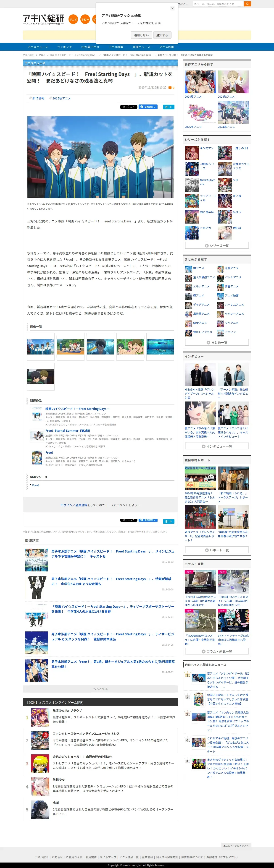Open 放置少女 for ブラウザ game link
Screen dimensions: 274x868
pos(67,710)
